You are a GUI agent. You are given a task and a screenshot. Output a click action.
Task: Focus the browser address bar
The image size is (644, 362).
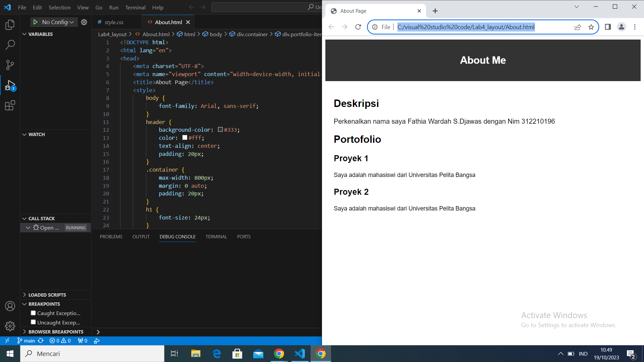click(466, 27)
